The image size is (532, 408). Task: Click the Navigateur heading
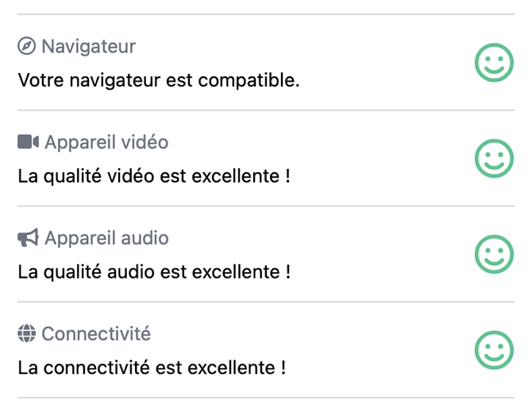point(89,46)
